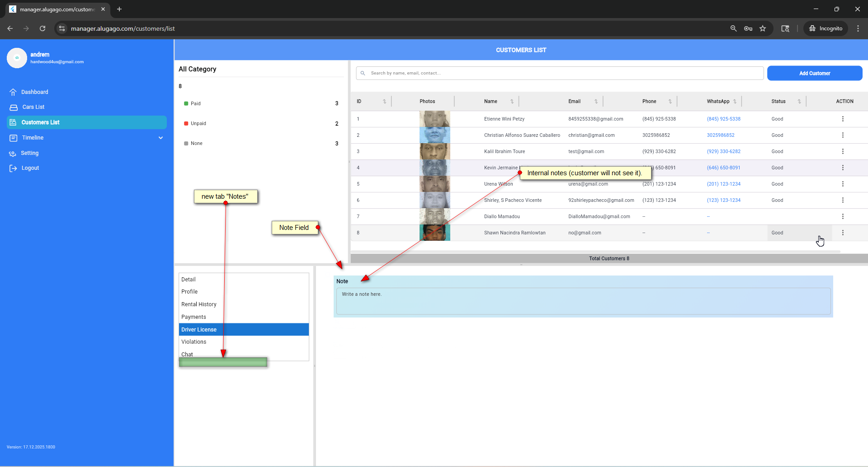
Task: Filter by the green Paid category
Action: [195, 104]
